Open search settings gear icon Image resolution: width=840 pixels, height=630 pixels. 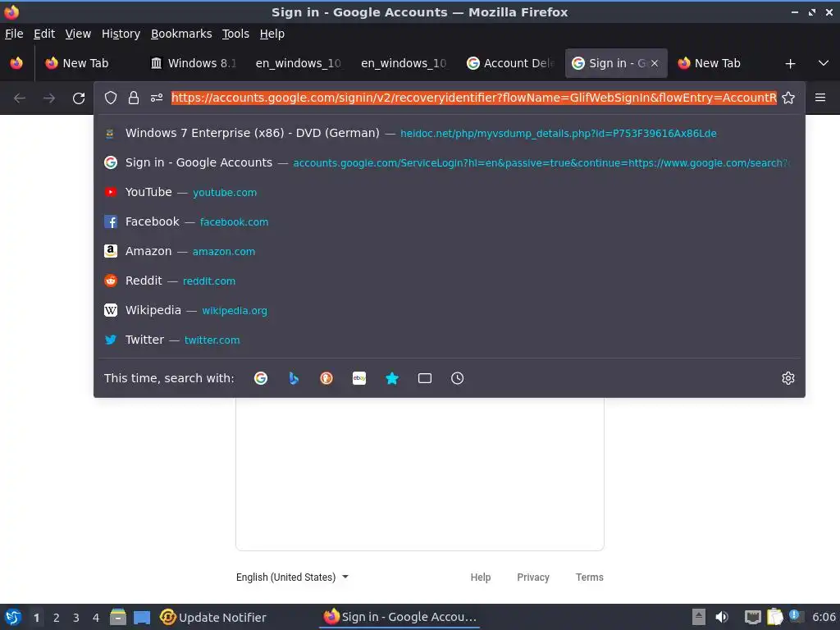click(788, 378)
